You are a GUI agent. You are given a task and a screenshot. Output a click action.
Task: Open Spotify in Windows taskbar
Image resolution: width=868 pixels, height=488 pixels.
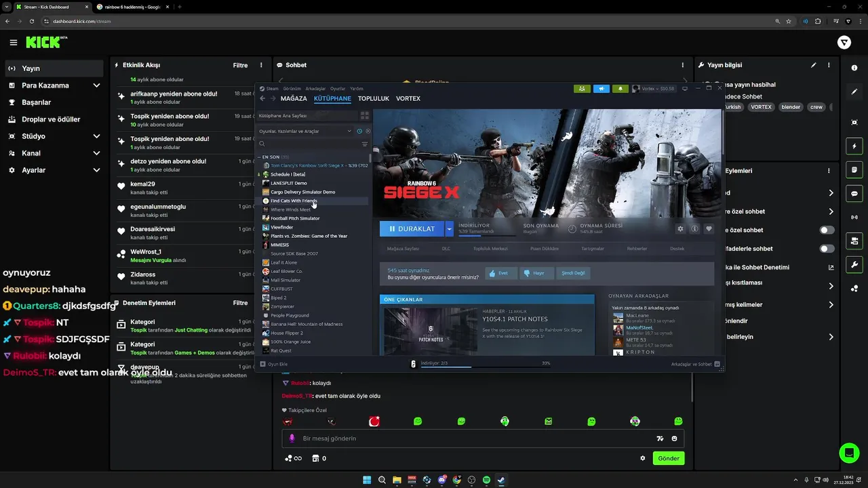coord(486,480)
